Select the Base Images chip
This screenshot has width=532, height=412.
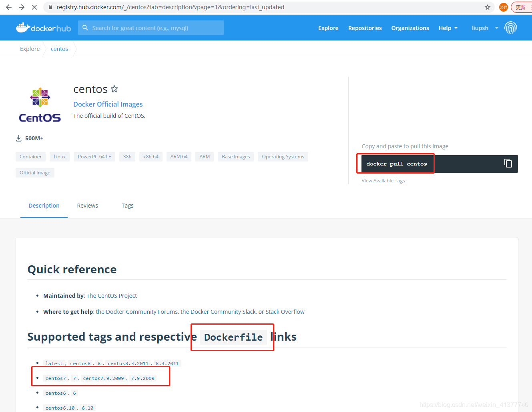236,157
